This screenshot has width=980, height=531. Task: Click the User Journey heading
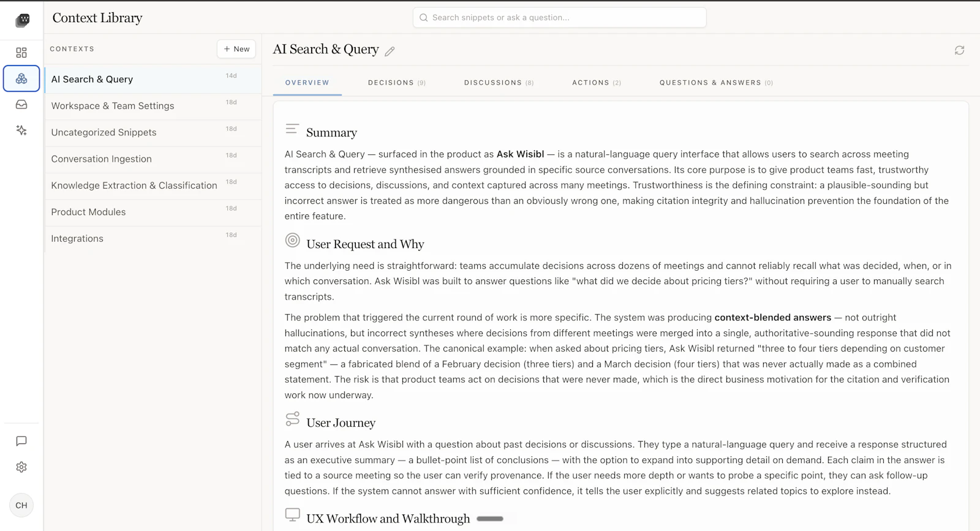click(x=341, y=423)
